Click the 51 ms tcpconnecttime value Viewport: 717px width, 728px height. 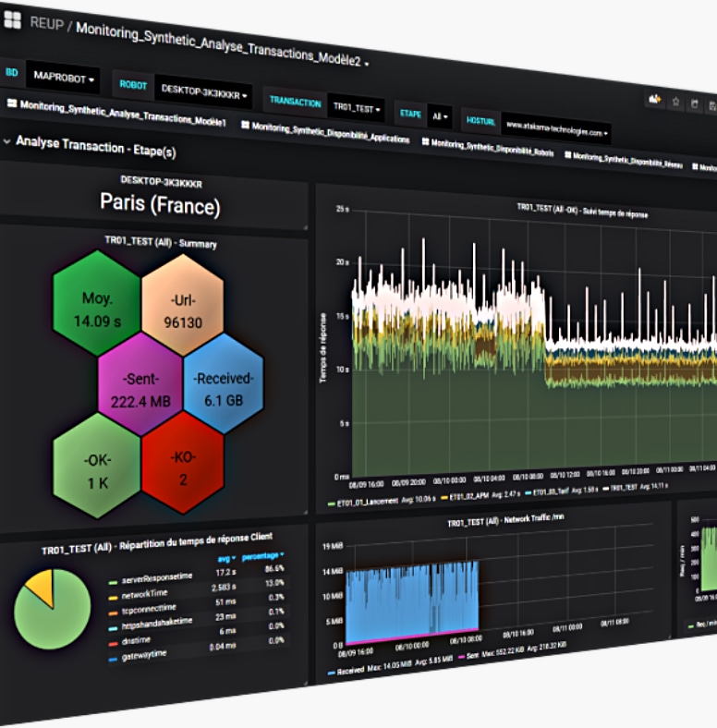pyautogui.click(x=225, y=602)
